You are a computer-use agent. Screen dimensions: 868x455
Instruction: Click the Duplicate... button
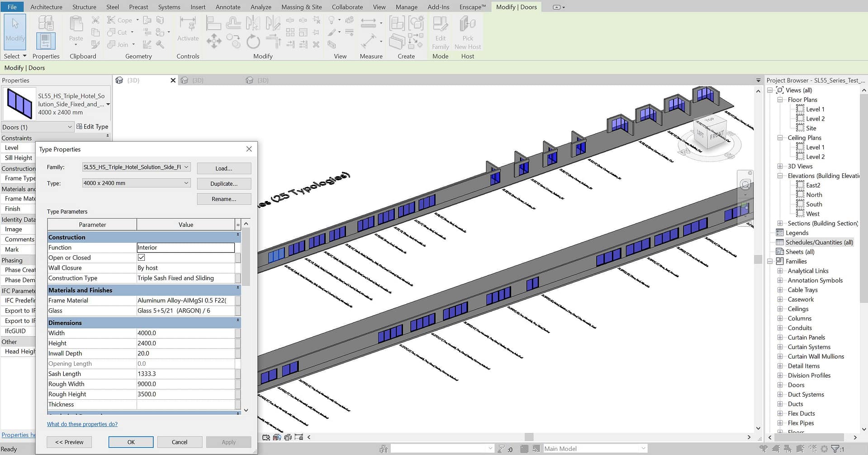(x=224, y=183)
